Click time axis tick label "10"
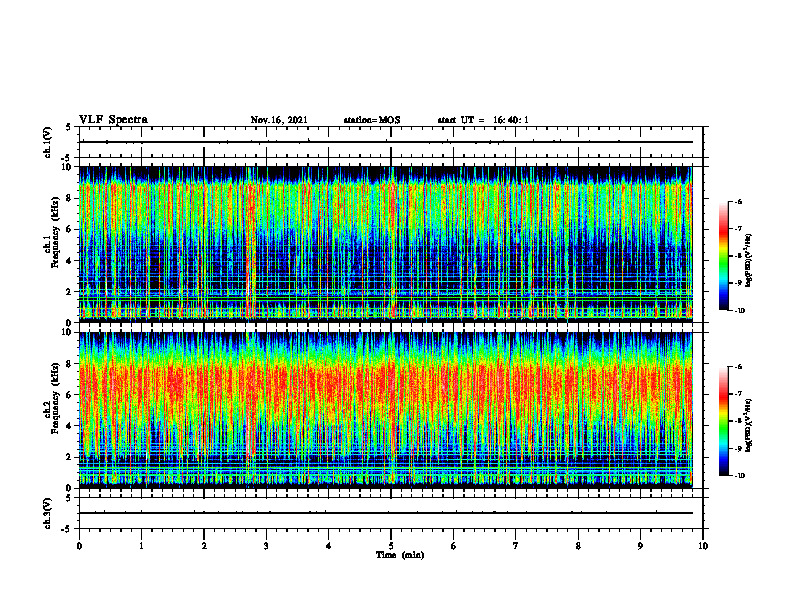The image size is (792, 612). coord(703,546)
